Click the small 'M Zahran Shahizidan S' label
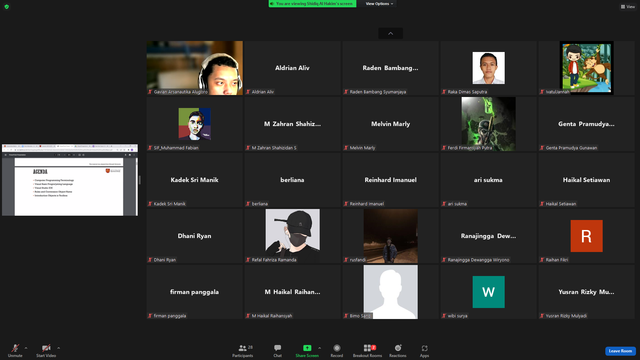 point(274,148)
